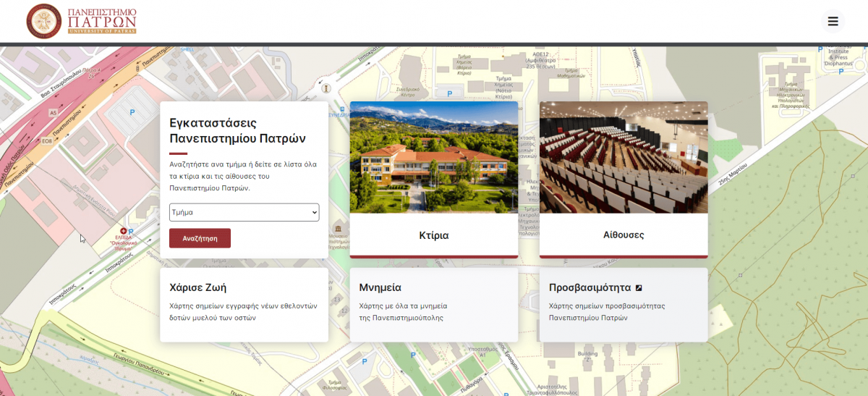Click the parking icon near Diophantus institute

click(x=820, y=49)
